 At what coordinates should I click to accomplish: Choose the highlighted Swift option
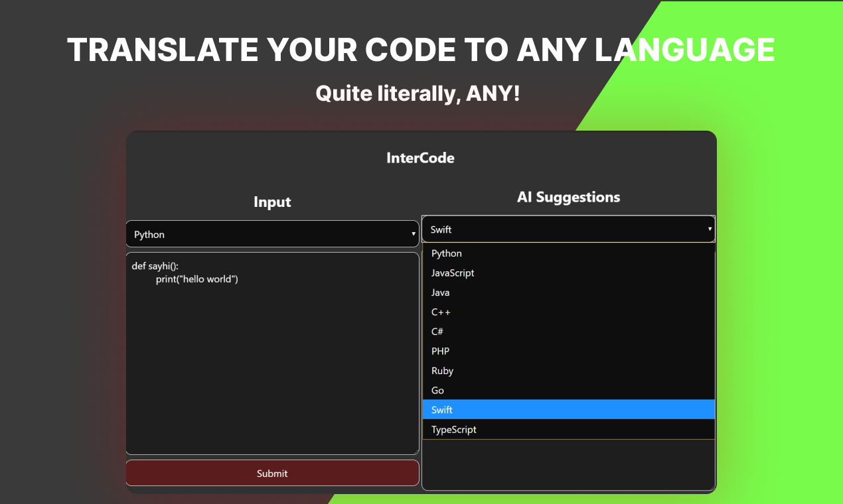point(568,410)
